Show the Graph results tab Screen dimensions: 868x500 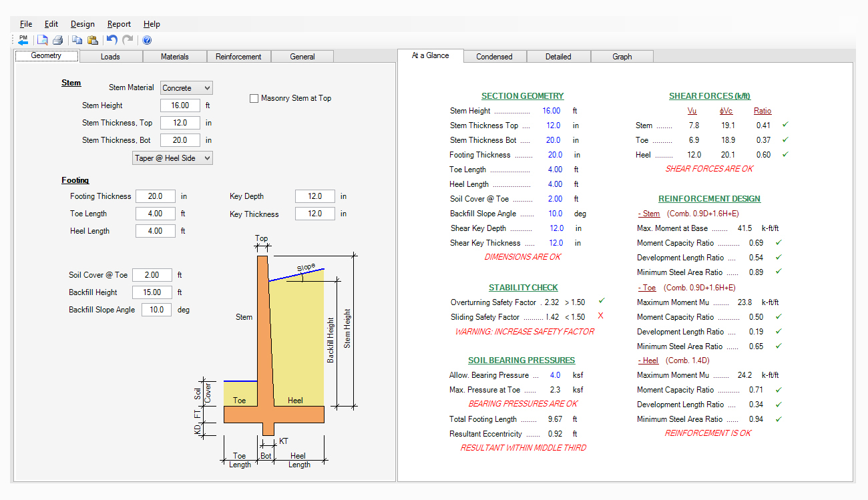[622, 57]
